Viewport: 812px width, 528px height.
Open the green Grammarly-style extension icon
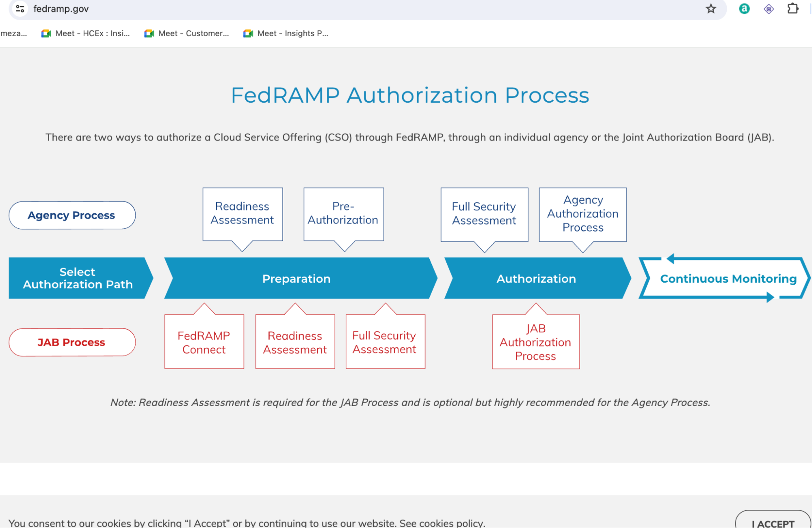(744, 9)
